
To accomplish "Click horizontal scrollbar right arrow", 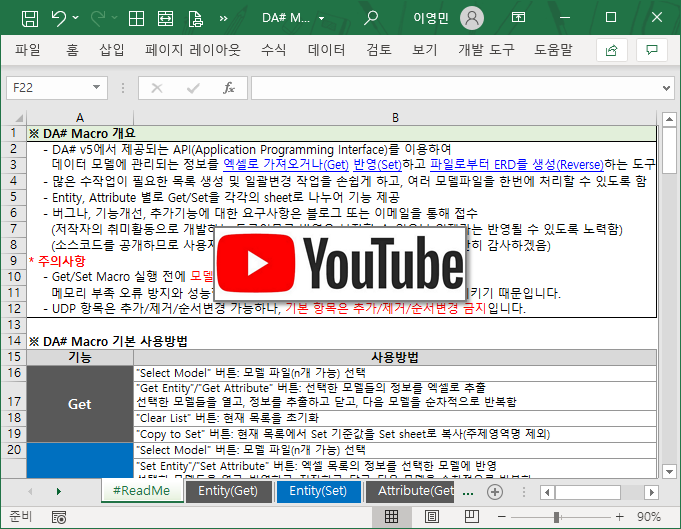I will tap(651, 493).
